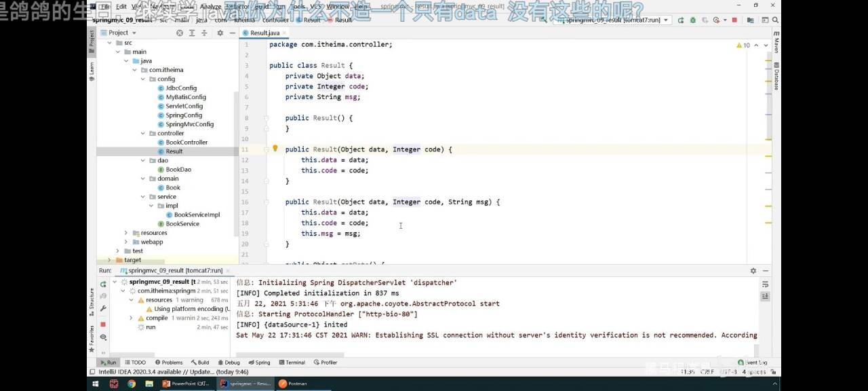Collapse the src folder in project tree
The width and height of the screenshot is (868, 391).
[x=110, y=43]
